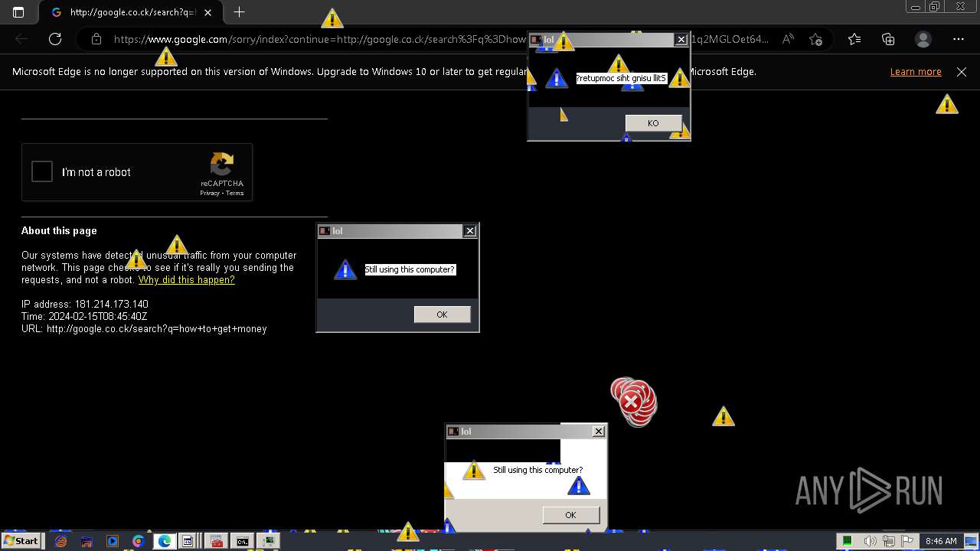Image resolution: width=980 pixels, height=551 pixels.
Task: Click the address bar URL
Action: point(440,39)
